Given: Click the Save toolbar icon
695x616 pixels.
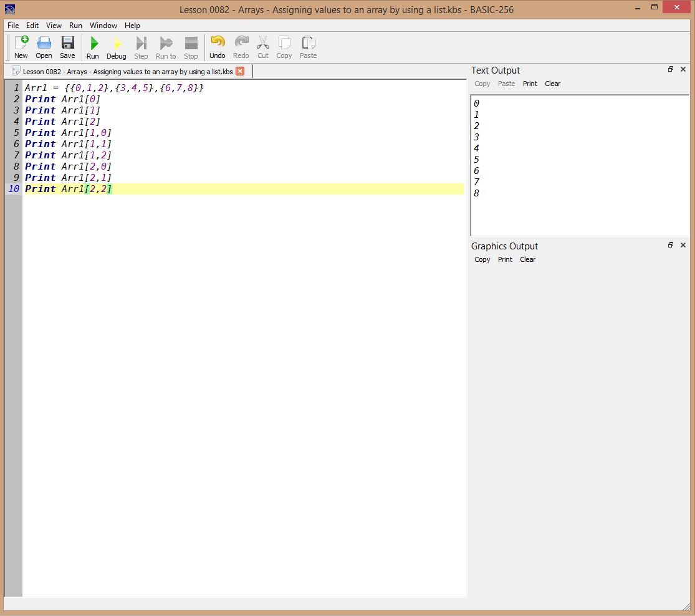Looking at the screenshot, I should pos(67,47).
